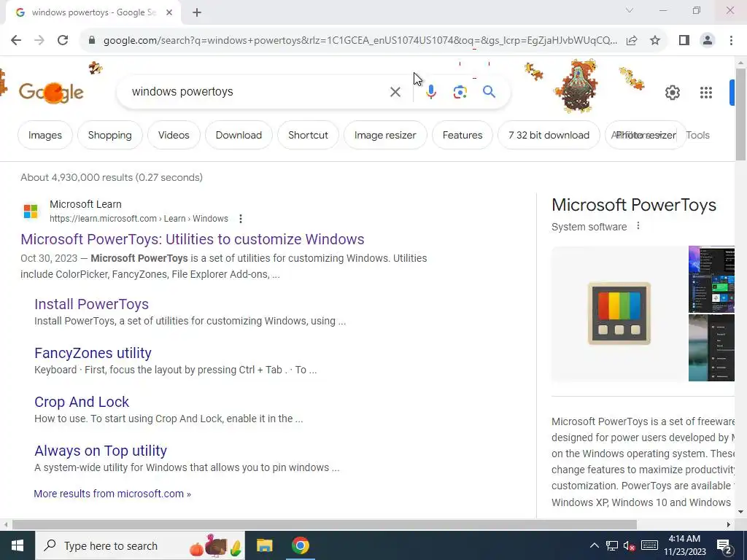Open the notification center icon
The height and width of the screenshot is (560, 747).
pos(724,545)
